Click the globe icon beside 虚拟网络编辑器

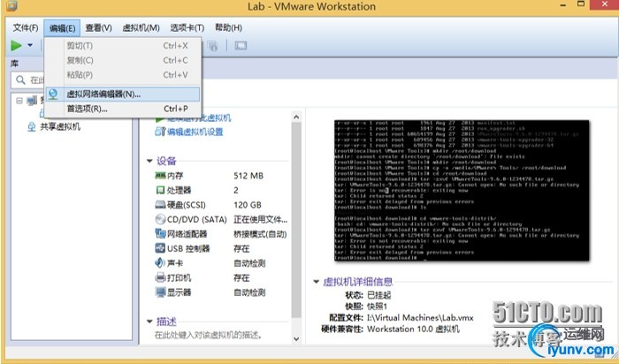53,95
